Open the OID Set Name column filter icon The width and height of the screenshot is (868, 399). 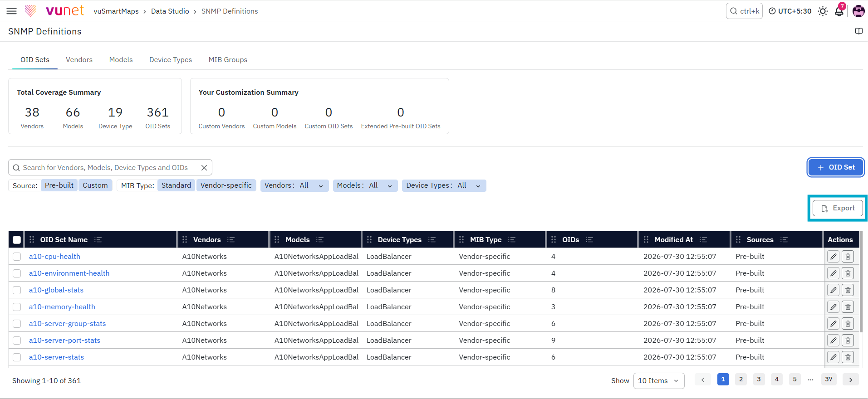click(98, 240)
